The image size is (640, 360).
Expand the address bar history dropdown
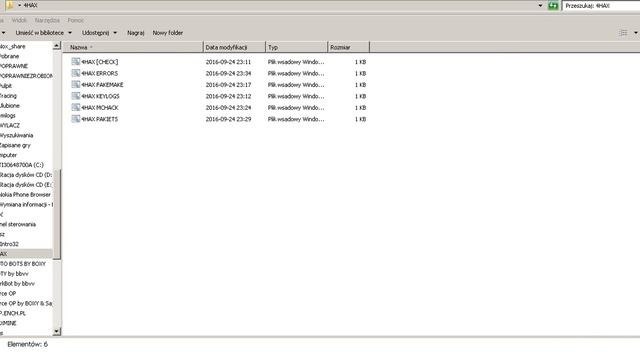(540, 6)
